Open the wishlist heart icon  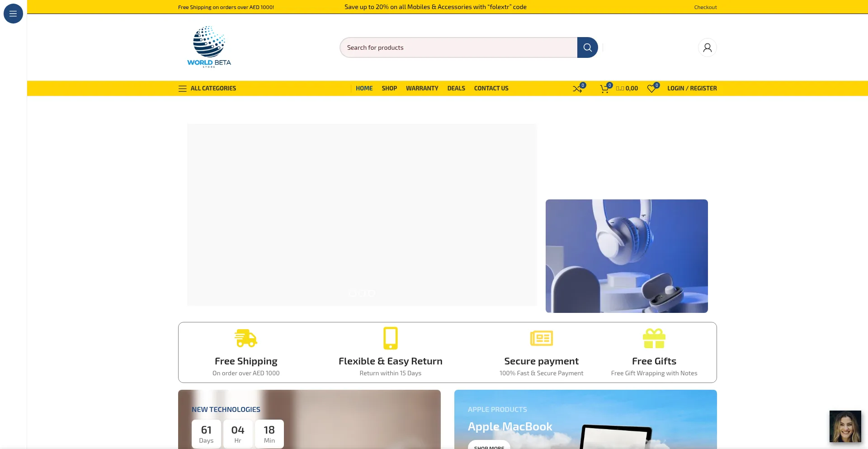coord(651,89)
